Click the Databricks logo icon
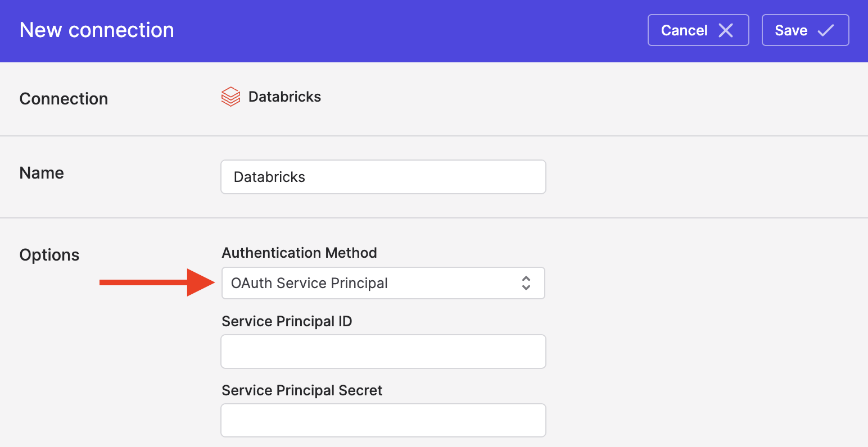Screen dimensions: 868x447 coord(230,97)
